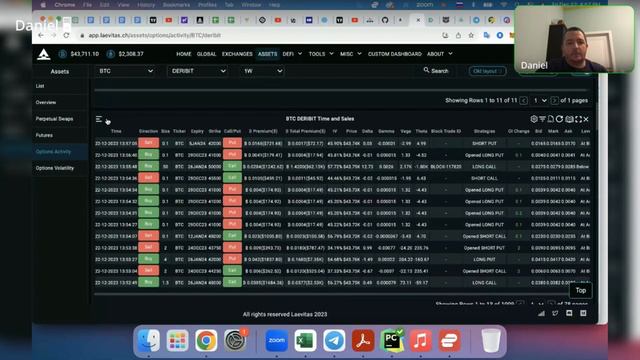Click the BLOCK-117820 block trade ID cell

(446, 167)
